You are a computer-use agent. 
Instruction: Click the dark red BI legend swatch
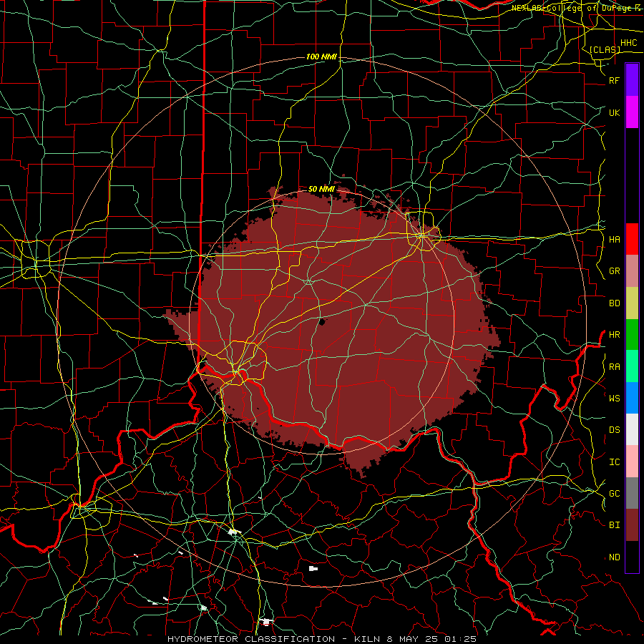(632, 525)
